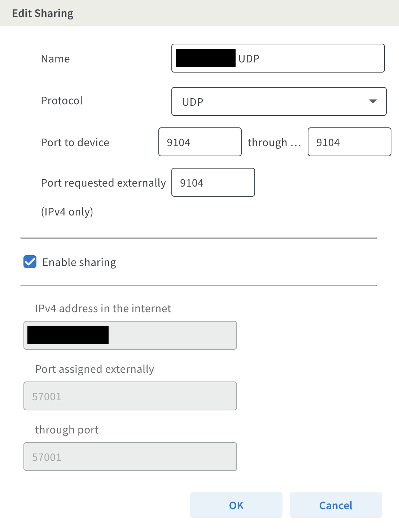Screen dimensions: 399x532
Task: Confirm changes with the OK button
Action: pyautogui.click(x=236, y=505)
